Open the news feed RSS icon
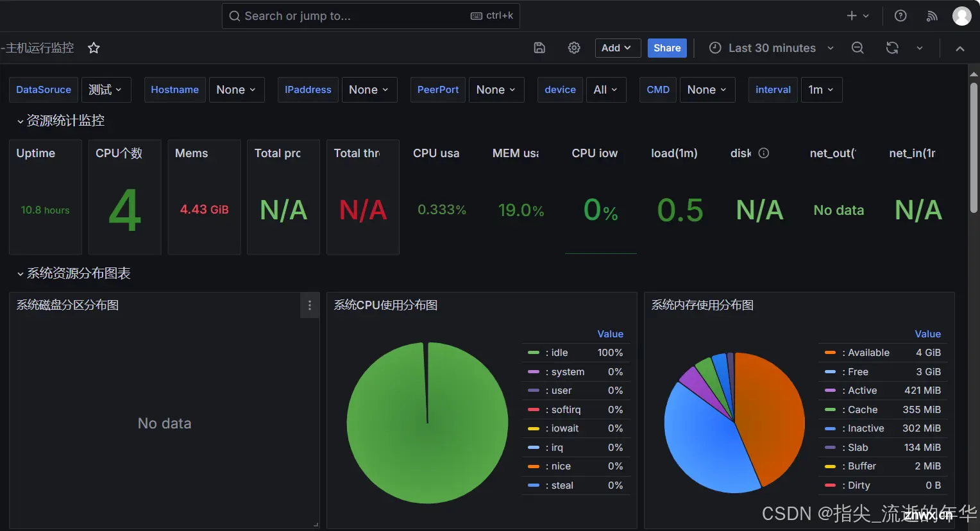The width and height of the screenshot is (980, 531). point(932,16)
